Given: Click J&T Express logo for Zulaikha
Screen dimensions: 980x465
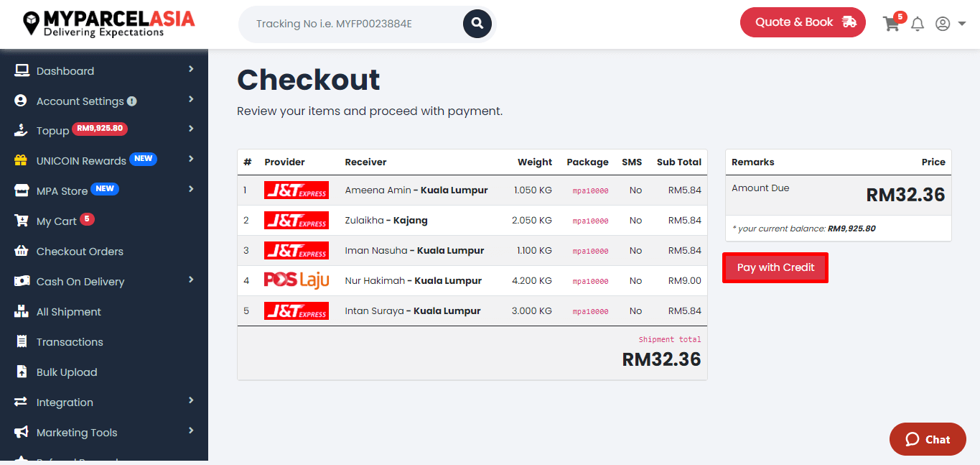Looking at the screenshot, I should coord(297,220).
